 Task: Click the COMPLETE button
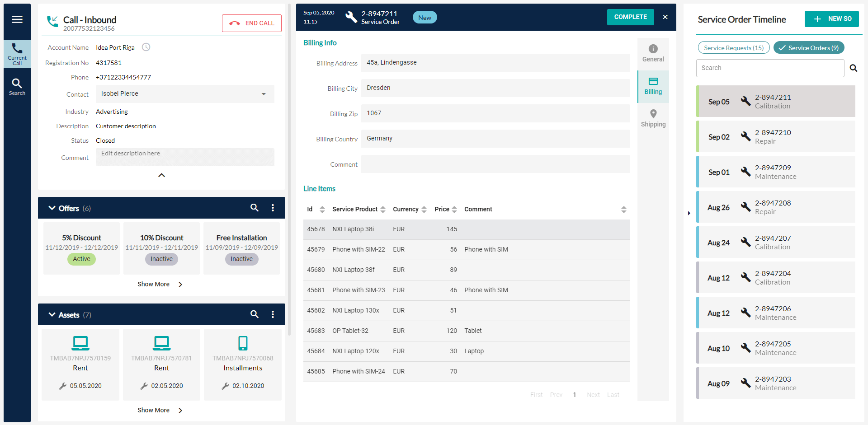pyautogui.click(x=630, y=17)
